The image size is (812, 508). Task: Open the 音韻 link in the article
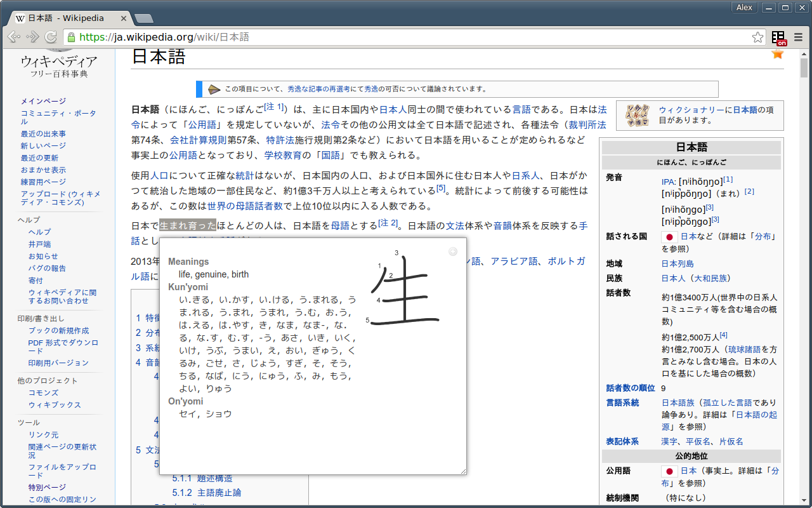503,226
